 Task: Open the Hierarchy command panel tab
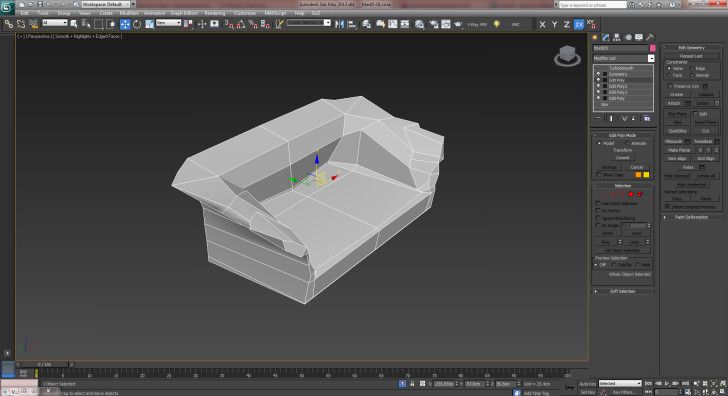[x=617, y=38]
